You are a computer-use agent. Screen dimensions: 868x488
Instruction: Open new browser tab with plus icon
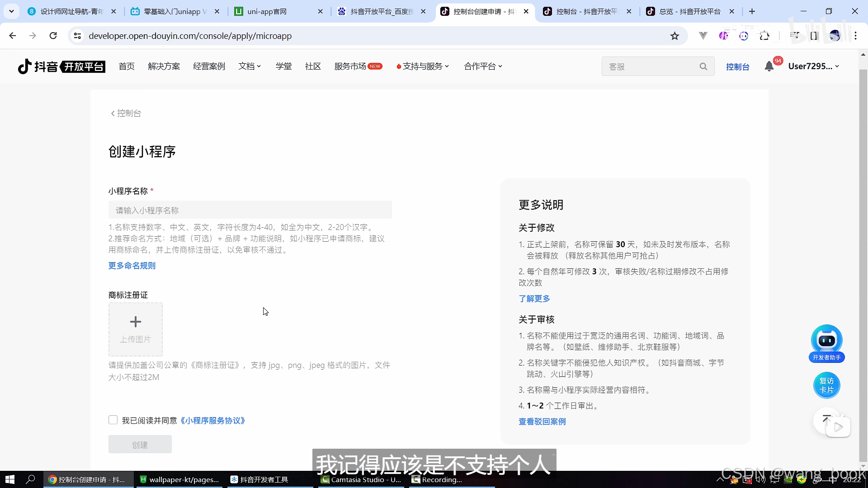(x=752, y=11)
